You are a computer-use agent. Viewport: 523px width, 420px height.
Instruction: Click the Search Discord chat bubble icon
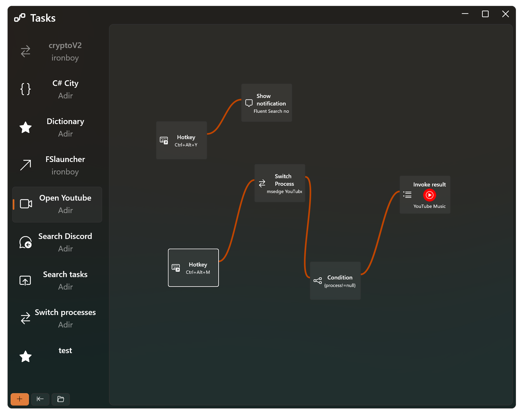[x=25, y=242]
